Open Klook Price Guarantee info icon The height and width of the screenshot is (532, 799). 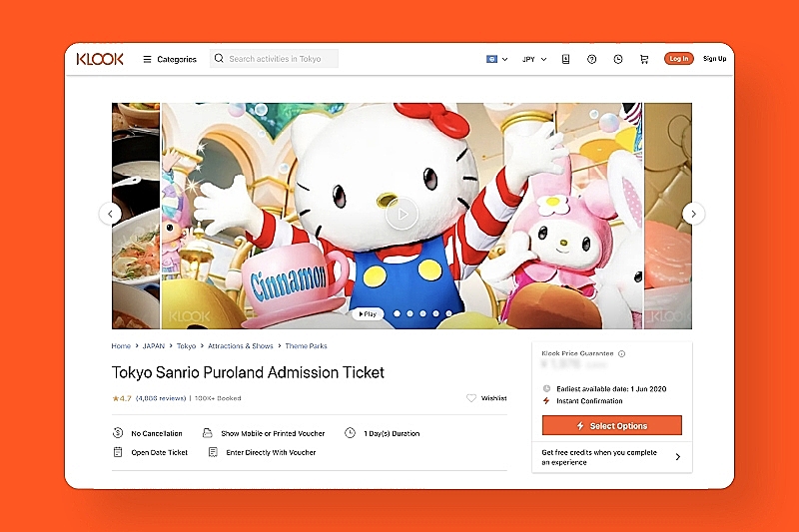point(621,353)
